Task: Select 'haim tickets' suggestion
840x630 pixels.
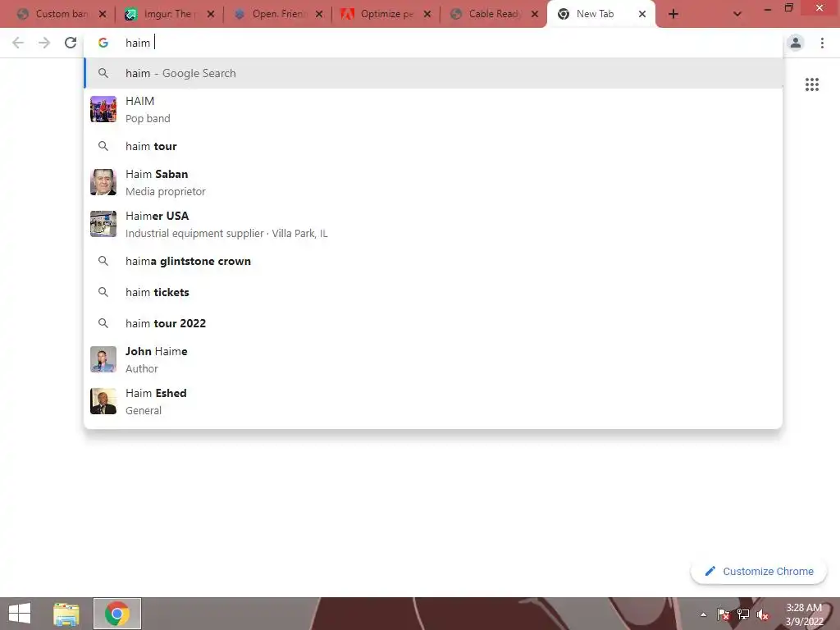Action: click(433, 292)
